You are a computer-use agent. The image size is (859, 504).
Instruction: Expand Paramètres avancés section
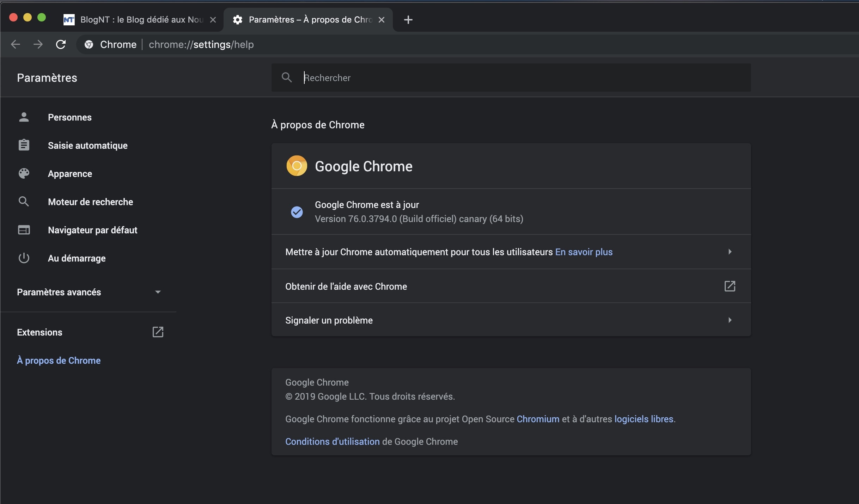pos(88,292)
